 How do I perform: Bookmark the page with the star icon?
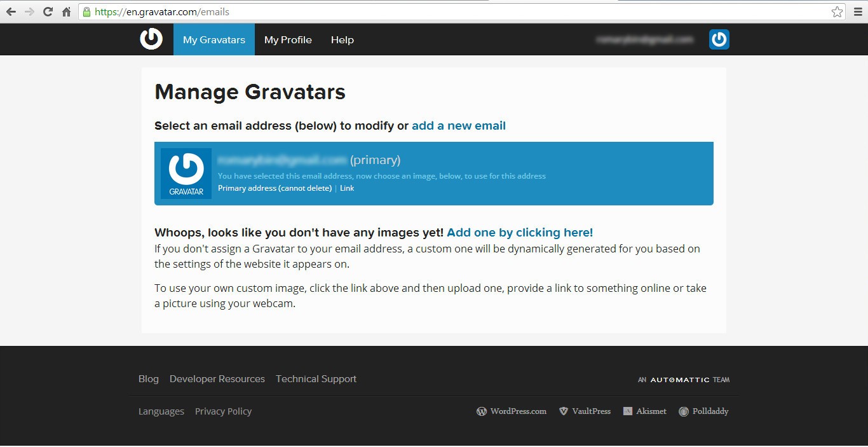tap(837, 11)
